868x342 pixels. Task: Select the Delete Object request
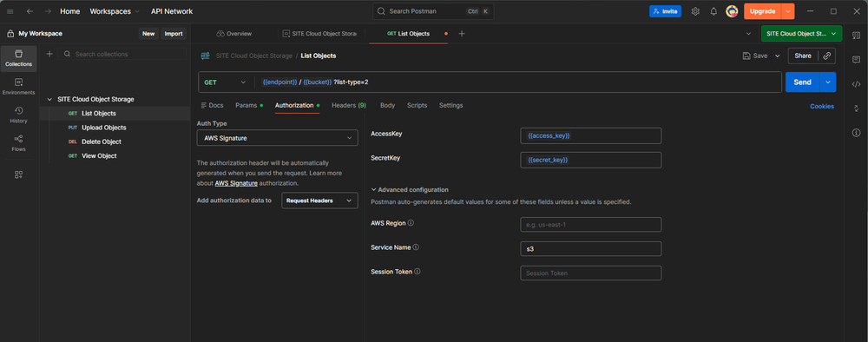point(115,141)
